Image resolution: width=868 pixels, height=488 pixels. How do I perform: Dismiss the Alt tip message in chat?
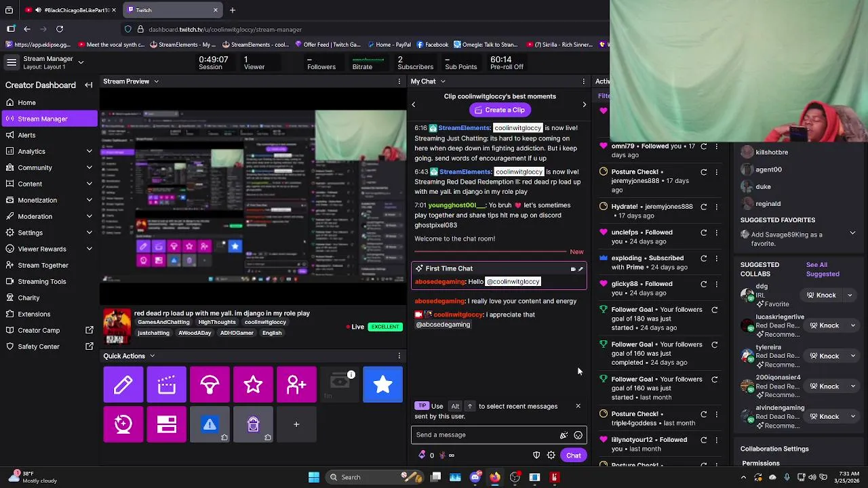click(578, 406)
